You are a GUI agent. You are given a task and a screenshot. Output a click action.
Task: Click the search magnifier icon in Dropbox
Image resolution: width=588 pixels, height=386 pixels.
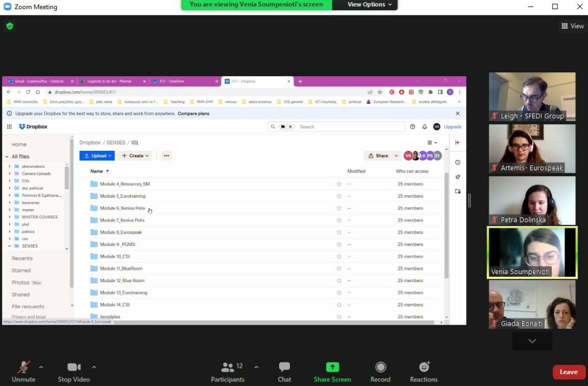273,127
